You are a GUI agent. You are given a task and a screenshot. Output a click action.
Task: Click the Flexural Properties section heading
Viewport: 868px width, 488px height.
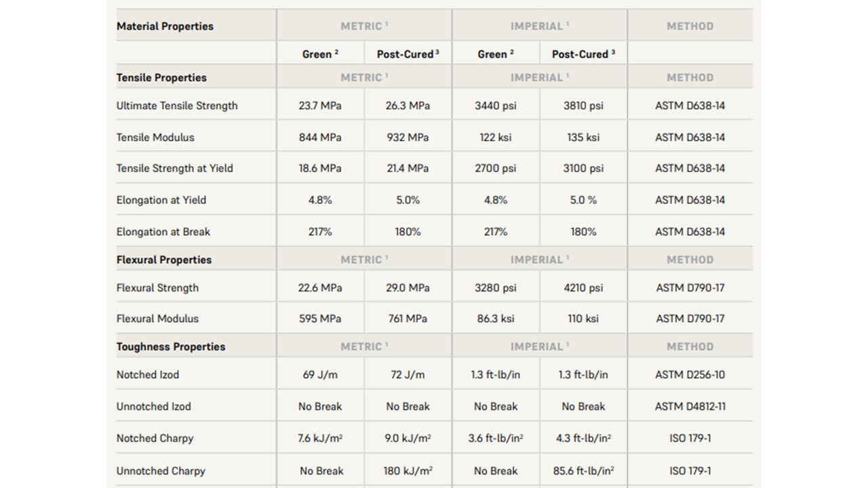pyautogui.click(x=164, y=260)
